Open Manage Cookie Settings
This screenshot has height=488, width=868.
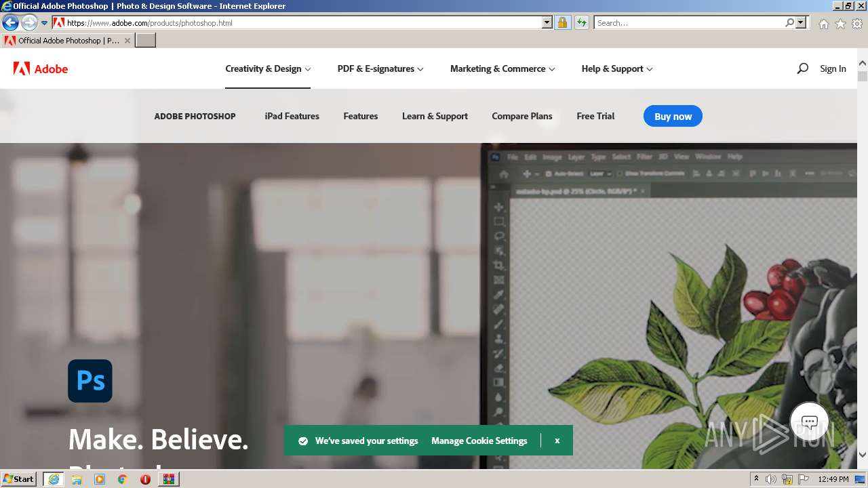pos(479,441)
